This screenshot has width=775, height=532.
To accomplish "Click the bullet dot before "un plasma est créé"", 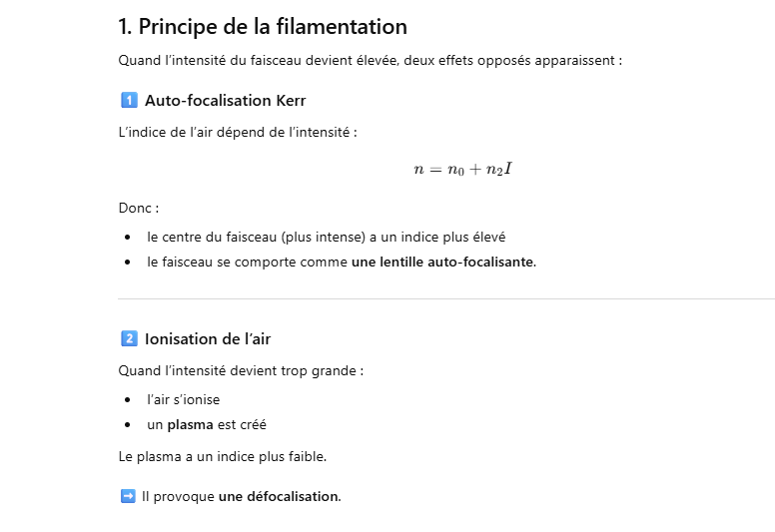I will (x=128, y=425).
